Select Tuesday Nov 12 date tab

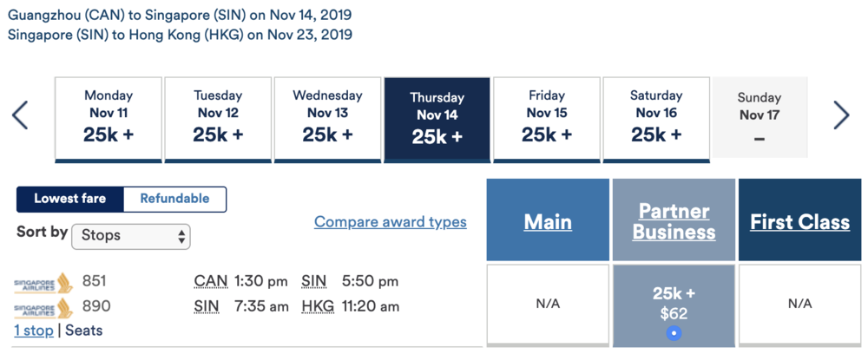(x=218, y=119)
